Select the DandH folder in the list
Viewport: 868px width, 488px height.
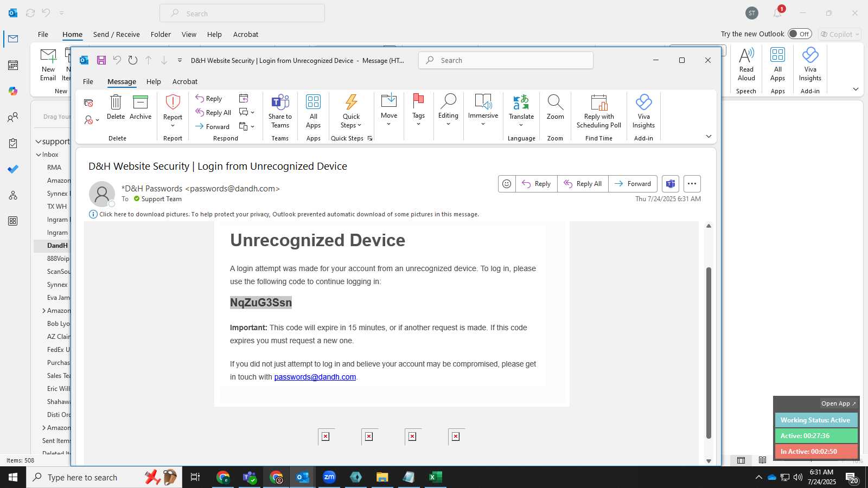click(x=57, y=246)
